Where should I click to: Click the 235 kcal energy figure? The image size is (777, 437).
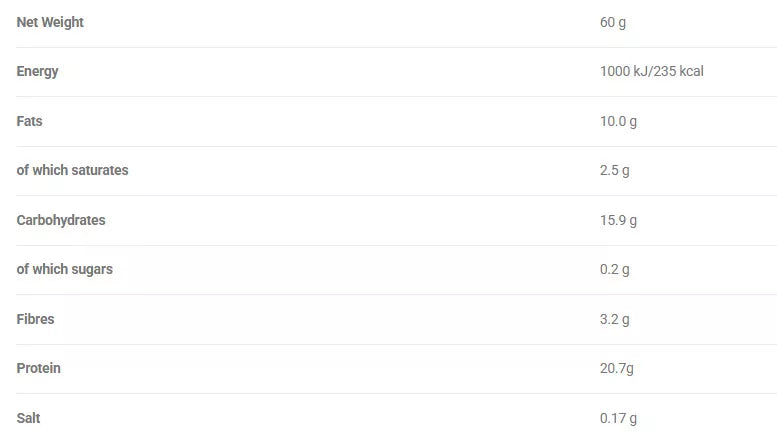tap(680, 71)
